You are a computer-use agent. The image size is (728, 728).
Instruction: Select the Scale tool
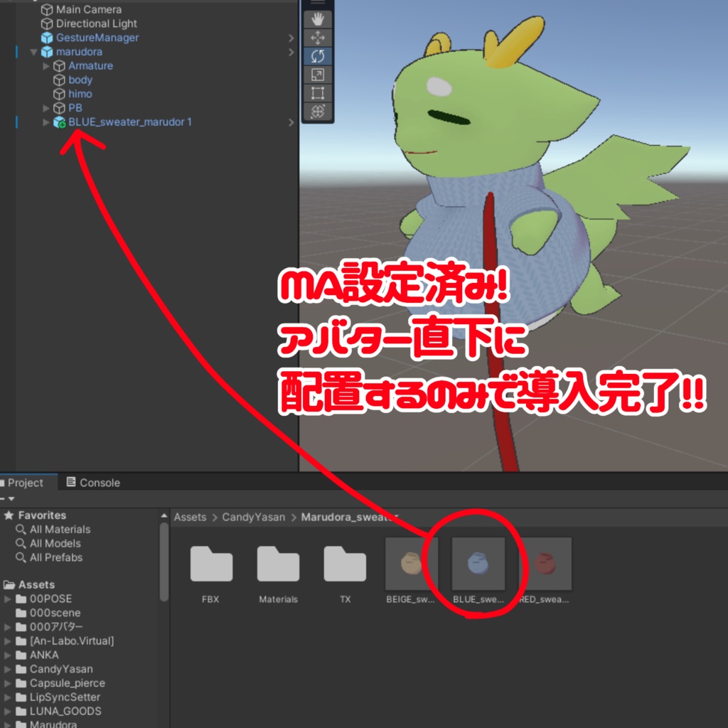318,74
